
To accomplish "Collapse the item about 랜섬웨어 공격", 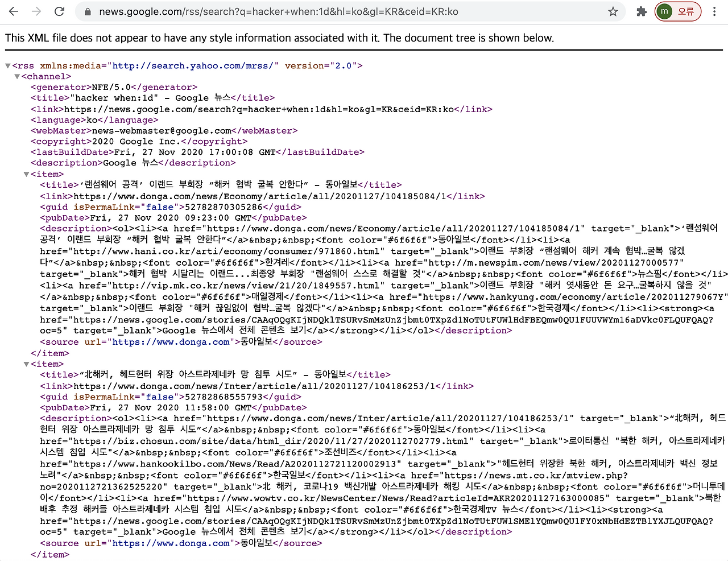I will [26, 175].
